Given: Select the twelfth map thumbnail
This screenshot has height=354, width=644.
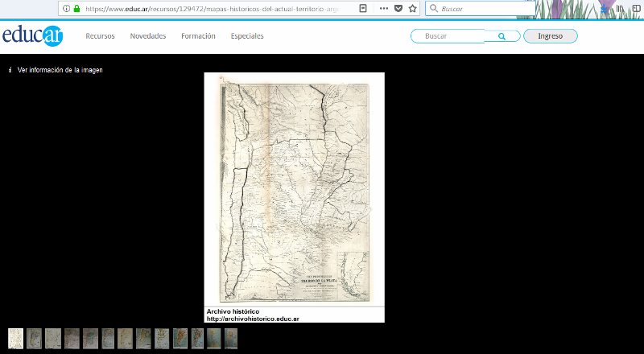Looking at the screenshot, I should pyautogui.click(x=214, y=339).
